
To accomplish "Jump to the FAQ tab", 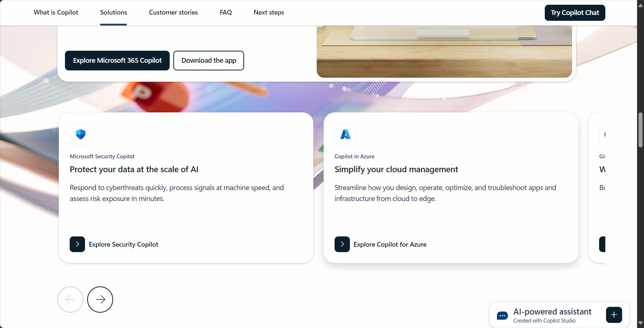I will [x=226, y=12].
